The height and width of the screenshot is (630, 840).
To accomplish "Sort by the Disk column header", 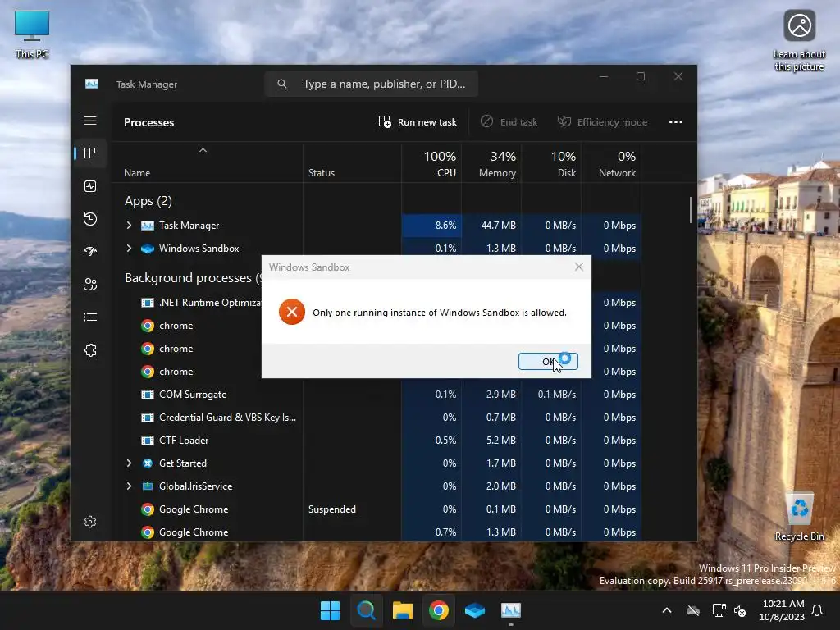I will coord(552,163).
